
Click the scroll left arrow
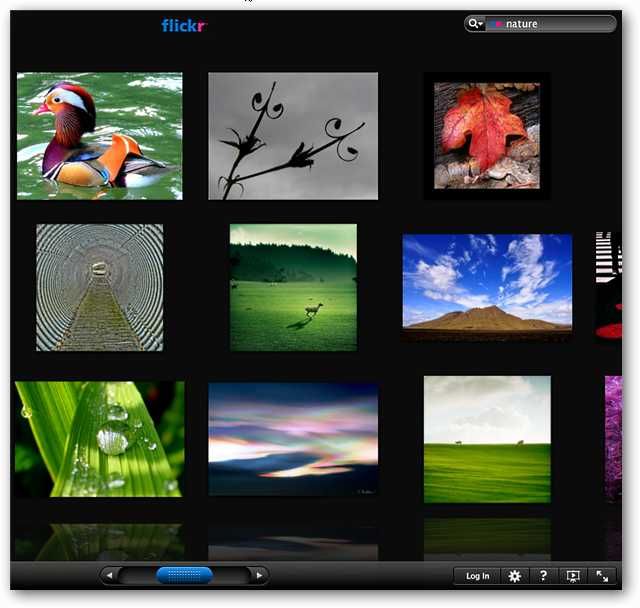coord(109,575)
